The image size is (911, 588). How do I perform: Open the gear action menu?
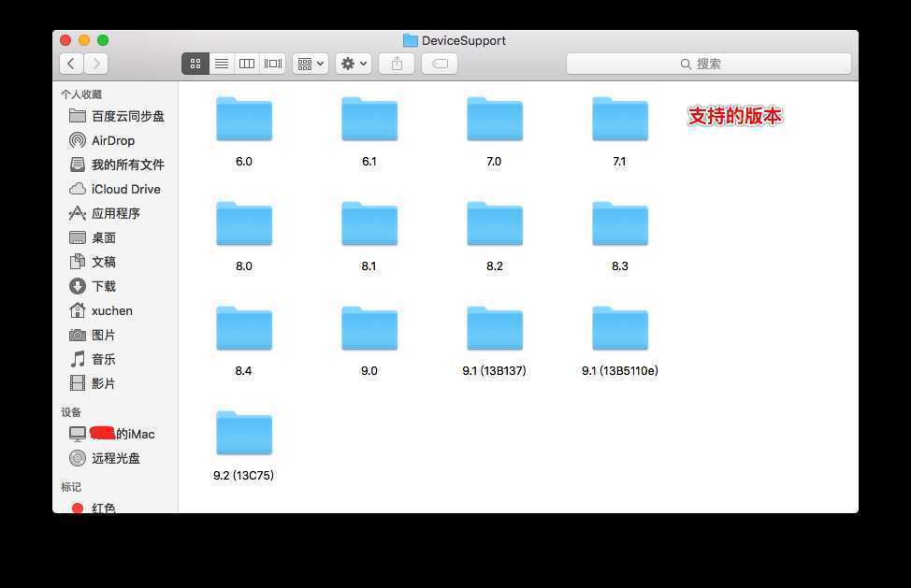354,64
